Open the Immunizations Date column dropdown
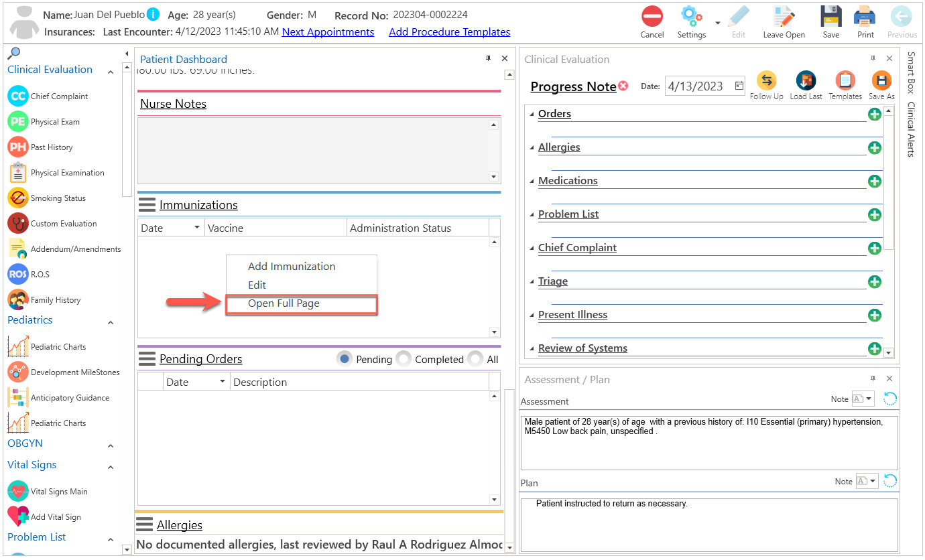 coord(196,228)
